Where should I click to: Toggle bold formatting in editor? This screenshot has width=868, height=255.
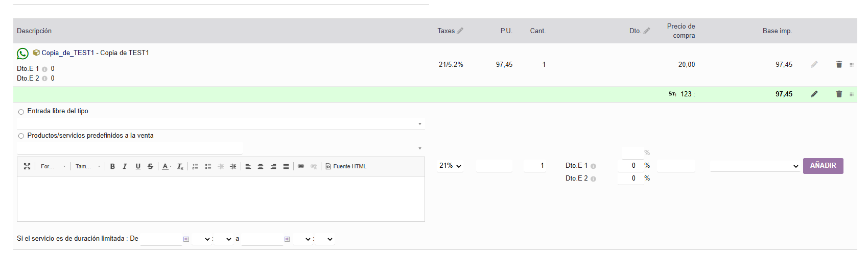112,166
